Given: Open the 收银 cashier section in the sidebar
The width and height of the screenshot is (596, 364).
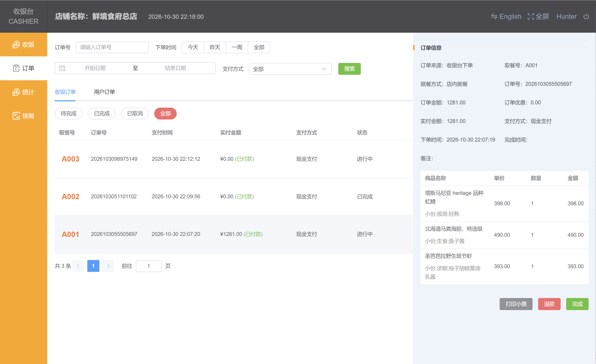Looking at the screenshot, I should [x=24, y=45].
